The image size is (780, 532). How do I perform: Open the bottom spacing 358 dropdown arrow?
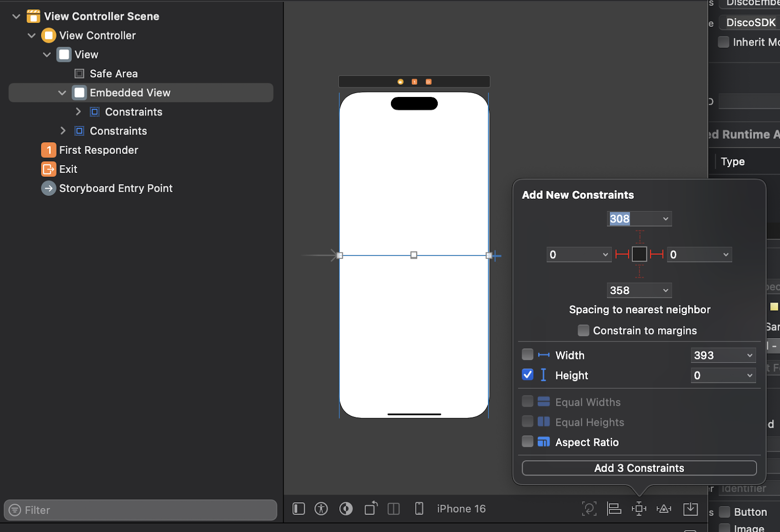point(665,290)
